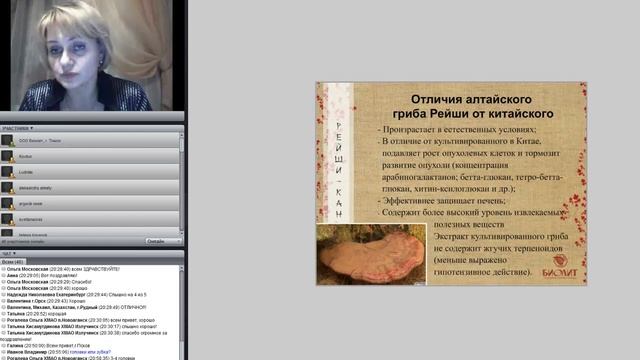
Task: Open the link 'головки или зубки?'
Action: click(90, 352)
